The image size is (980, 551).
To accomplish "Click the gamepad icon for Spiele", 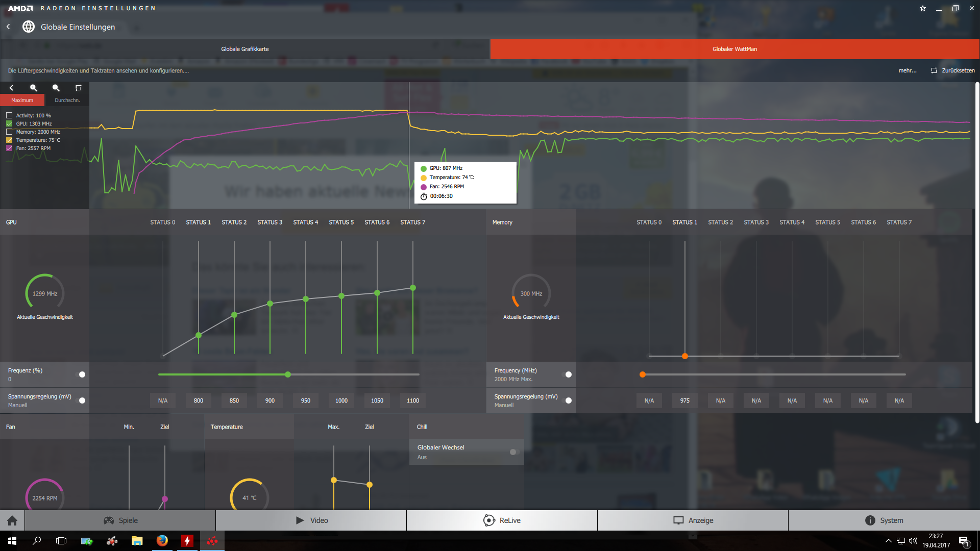I will point(109,520).
